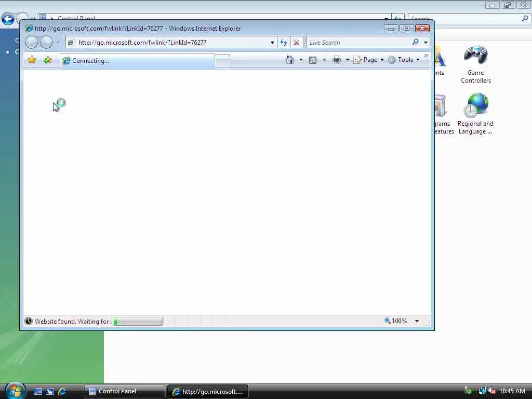Click the Add to Favorites icon
This screenshot has width=532, height=399.
pos(47,60)
